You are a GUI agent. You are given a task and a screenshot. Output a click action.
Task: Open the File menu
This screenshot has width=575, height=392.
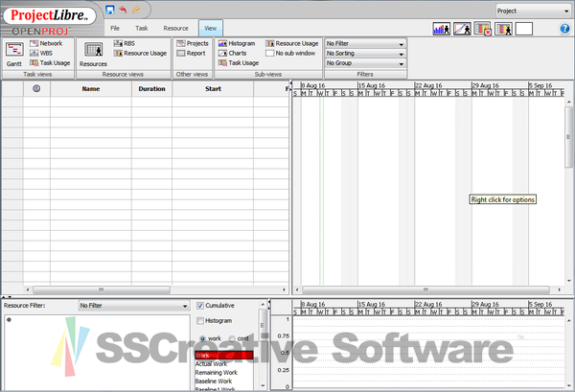[x=115, y=28]
